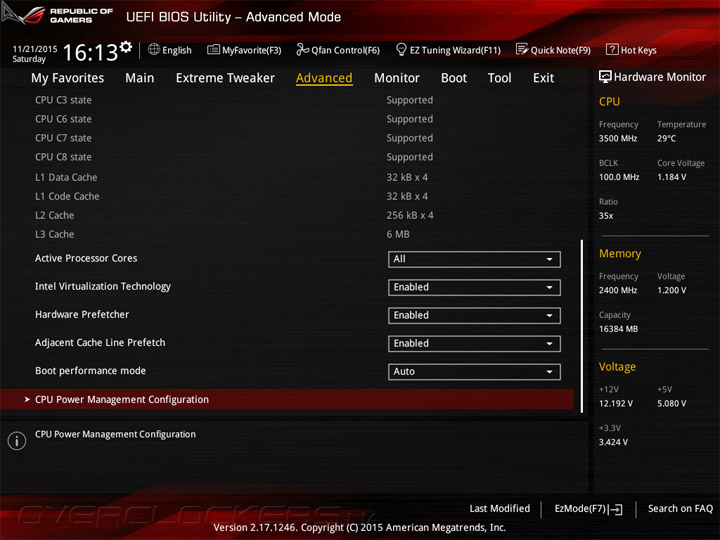
Task: Click the MyFavorite list icon
Action: 213,49
